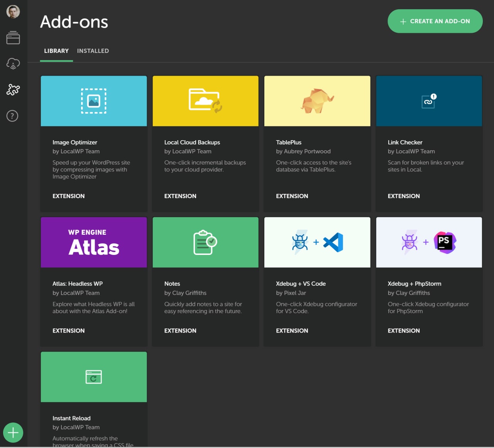Image resolution: width=494 pixels, height=448 pixels.
Task: Click 'Explore what Headless WP' description
Action: coord(94,308)
